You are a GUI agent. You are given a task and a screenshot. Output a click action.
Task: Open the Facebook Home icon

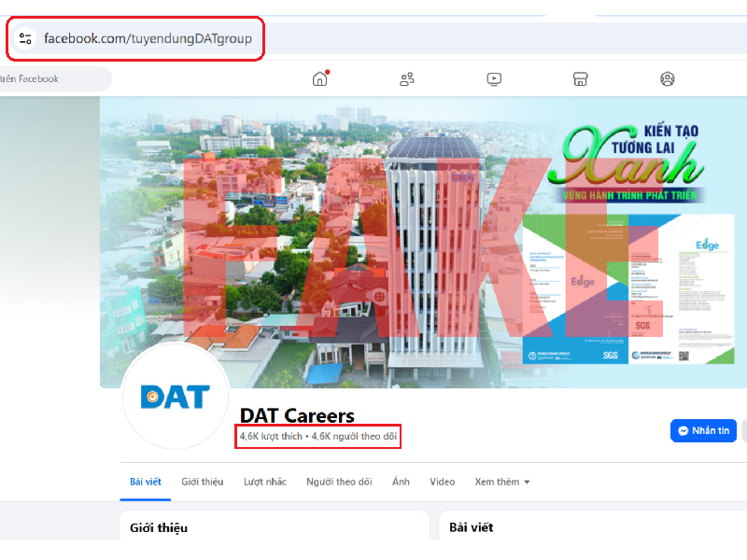(320, 78)
